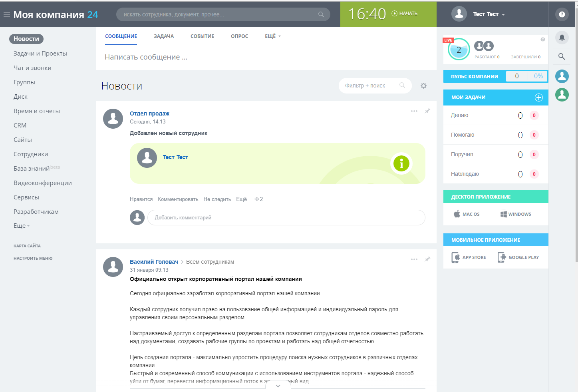Screen dimensions: 578x392
Task: Pin the Отдел продаж post
Action: (427, 111)
